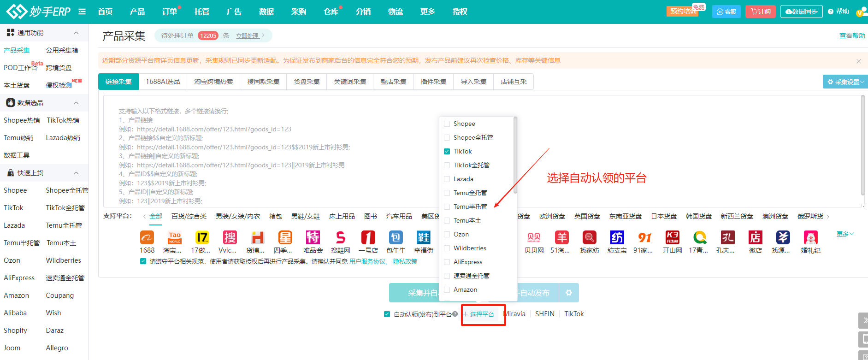The width and height of the screenshot is (868, 360).
Task: Open the 贝贝网 platform icon
Action: (534, 238)
